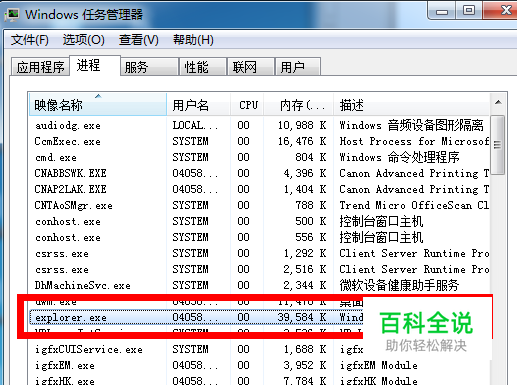Select the 进程 tab

coord(95,65)
